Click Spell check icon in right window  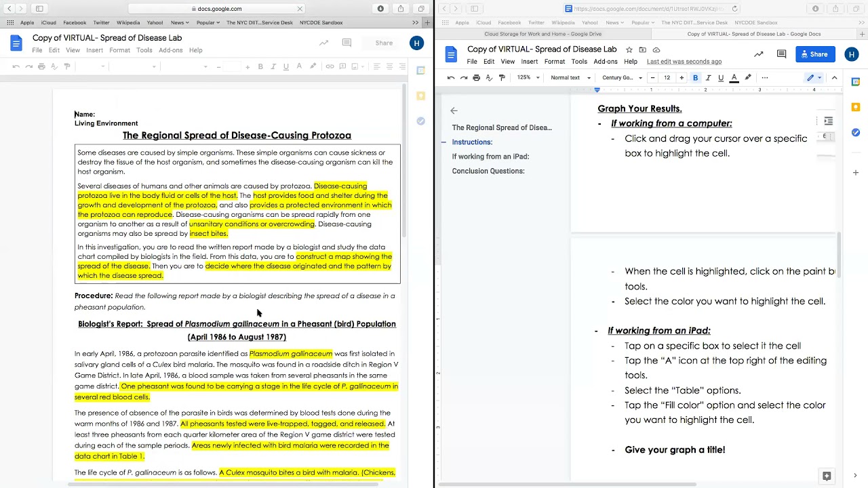coord(489,78)
